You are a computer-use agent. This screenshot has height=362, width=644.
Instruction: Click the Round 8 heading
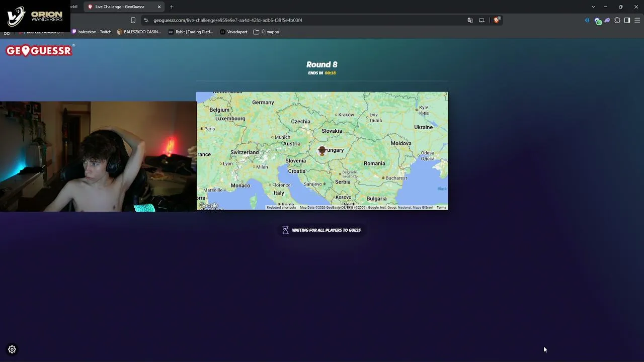point(322,64)
